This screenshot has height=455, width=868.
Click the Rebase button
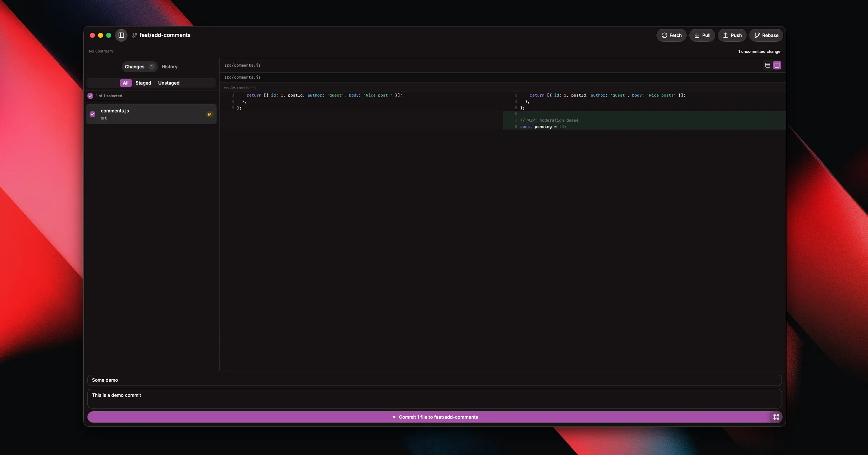point(766,35)
